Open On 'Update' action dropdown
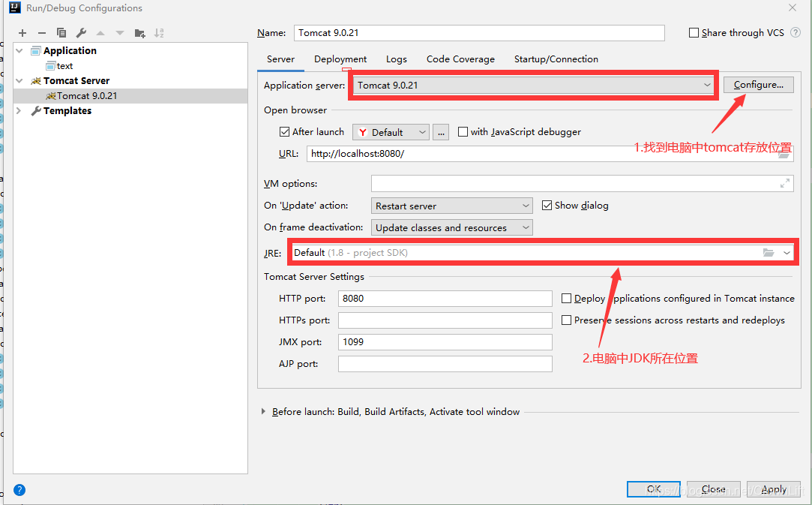This screenshot has width=812, height=505. pos(451,206)
